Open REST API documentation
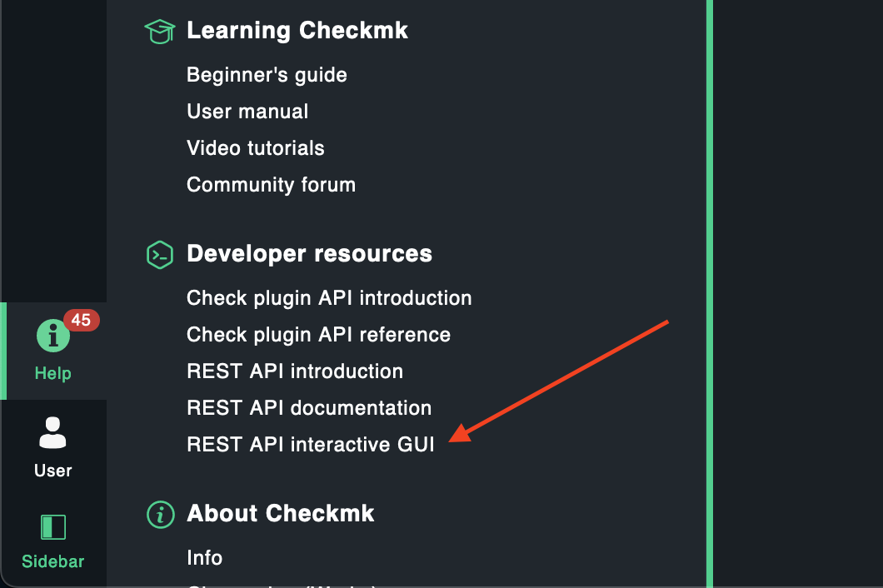Image resolution: width=883 pixels, height=588 pixels. point(309,408)
